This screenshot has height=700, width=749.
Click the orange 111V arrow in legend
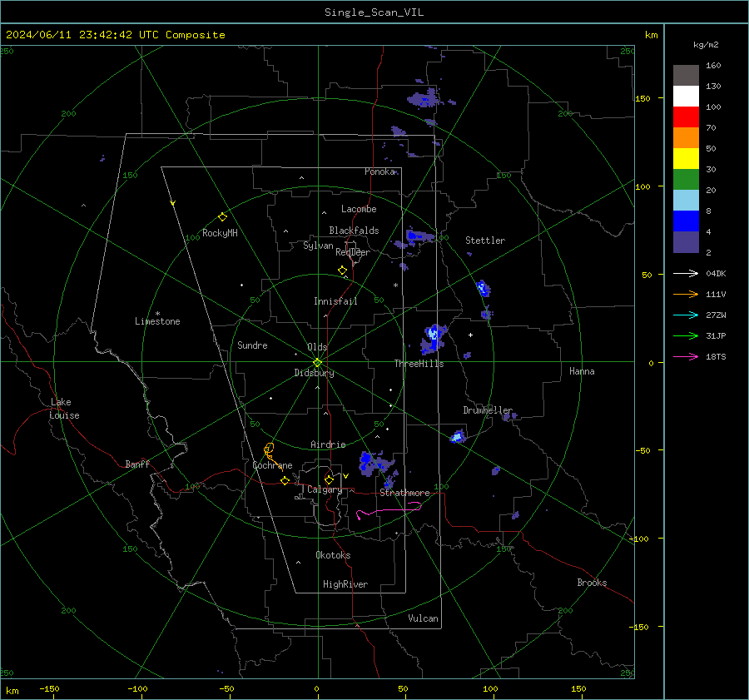tap(686, 295)
